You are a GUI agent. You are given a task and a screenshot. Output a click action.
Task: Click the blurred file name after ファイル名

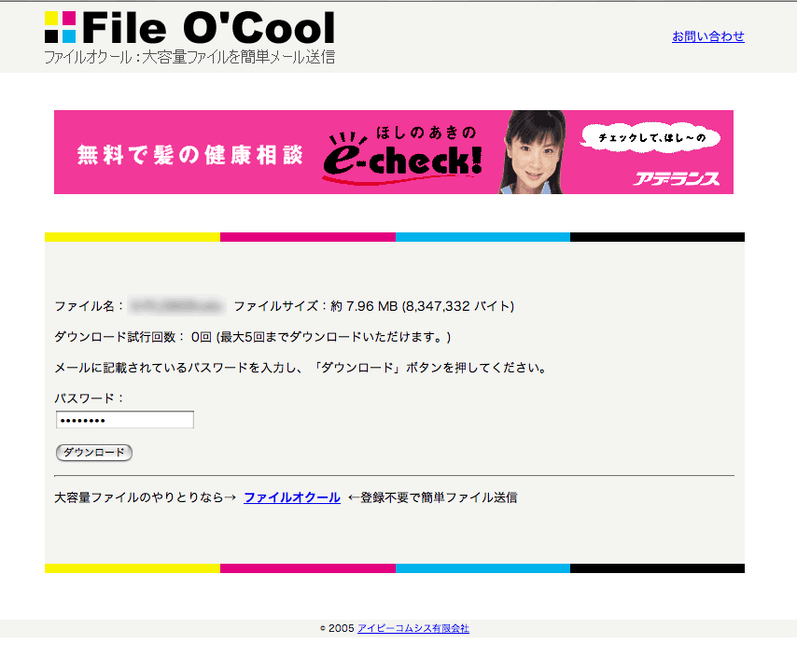[176, 306]
